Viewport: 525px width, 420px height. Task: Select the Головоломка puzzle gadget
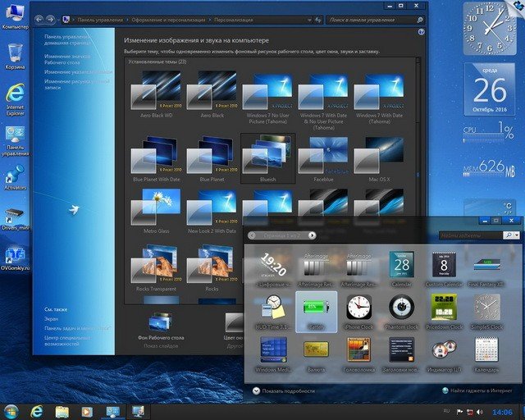[359, 354]
